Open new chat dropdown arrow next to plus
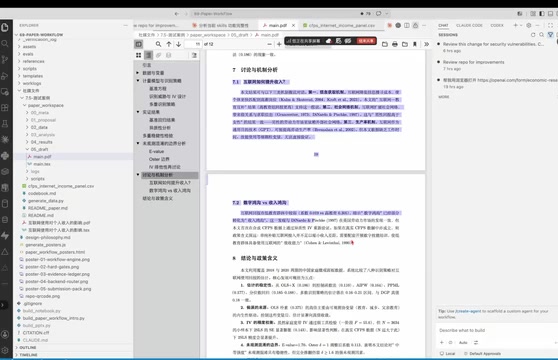 point(521,25)
